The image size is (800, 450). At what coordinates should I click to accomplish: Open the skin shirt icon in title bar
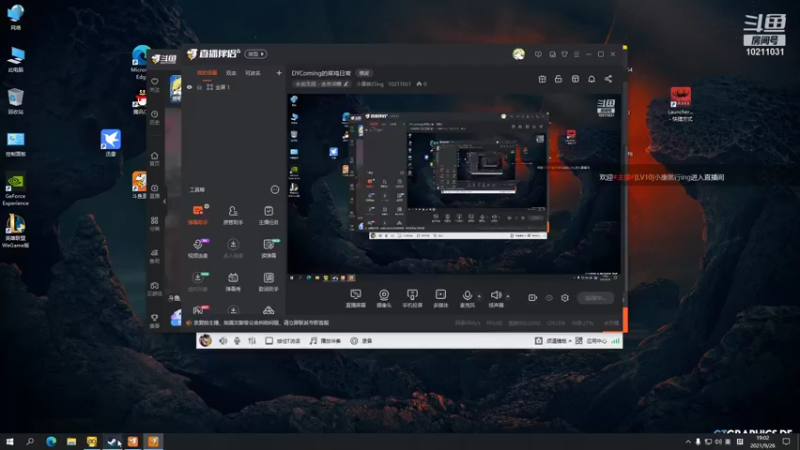click(x=564, y=54)
